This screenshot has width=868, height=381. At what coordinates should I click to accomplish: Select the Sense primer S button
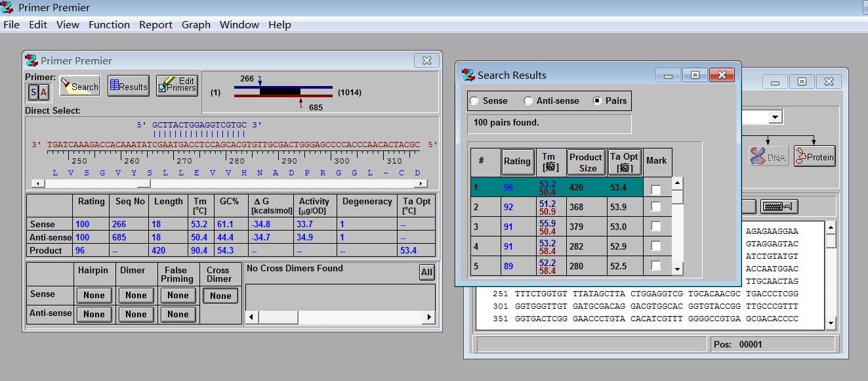(x=33, y=93)
